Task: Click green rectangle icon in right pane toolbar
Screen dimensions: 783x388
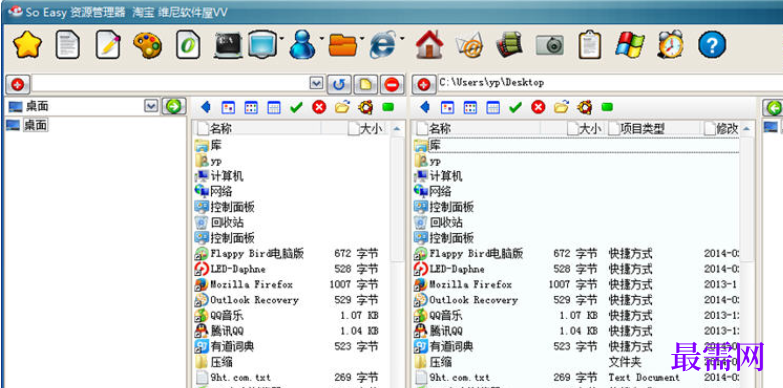Action: (x=607, y=107)
